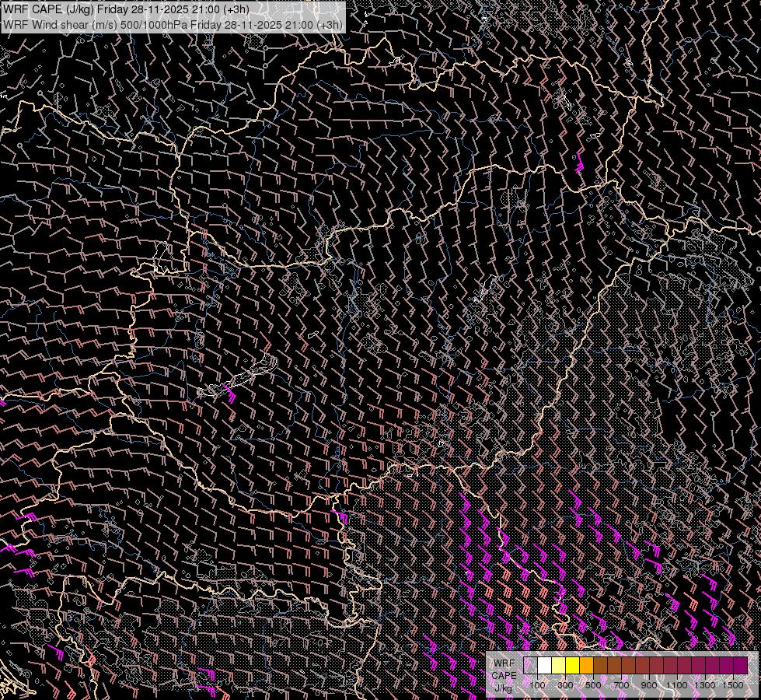Click the 300 label on legend scale

click(565, 685)
